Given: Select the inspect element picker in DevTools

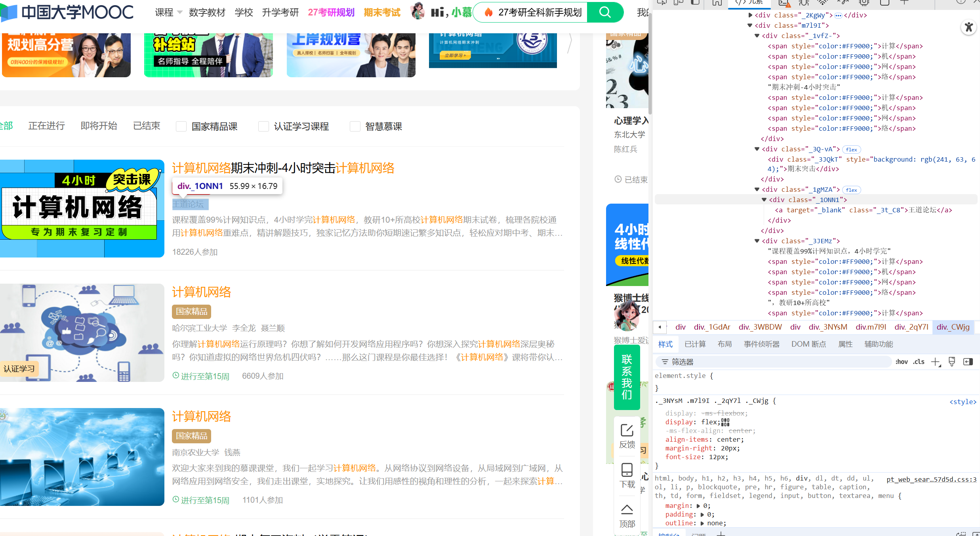Looking at the screenshot, I should 662,2.
